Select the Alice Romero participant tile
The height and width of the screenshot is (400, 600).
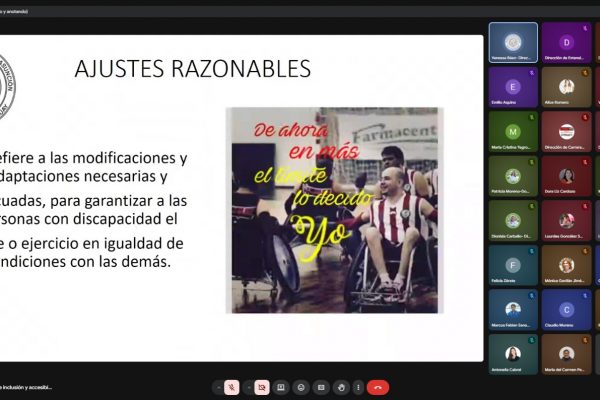(x=566, y=87)
